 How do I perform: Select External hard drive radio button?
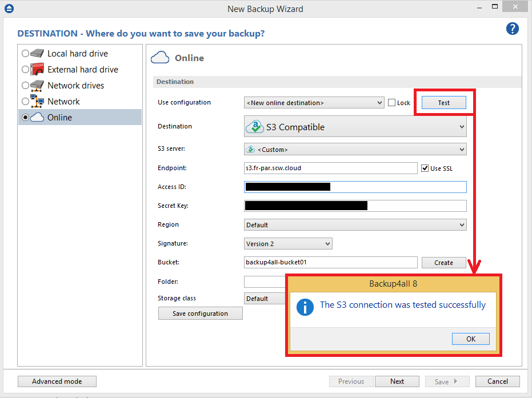(x=25, y=70)
